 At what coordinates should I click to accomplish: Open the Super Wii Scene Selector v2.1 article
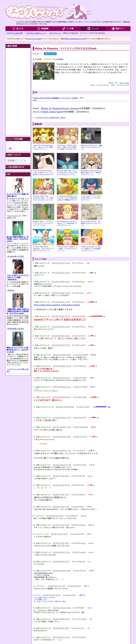coord(43,147)
